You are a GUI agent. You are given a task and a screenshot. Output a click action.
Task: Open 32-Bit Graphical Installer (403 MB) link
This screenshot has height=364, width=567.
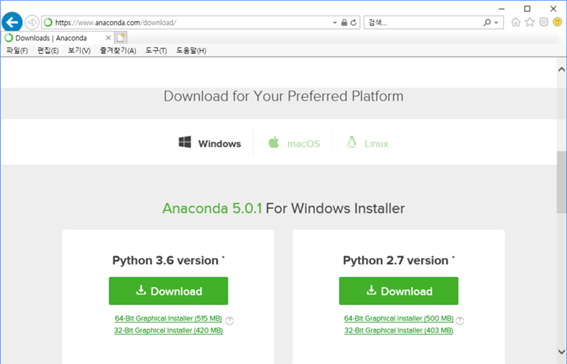(398, 330)
